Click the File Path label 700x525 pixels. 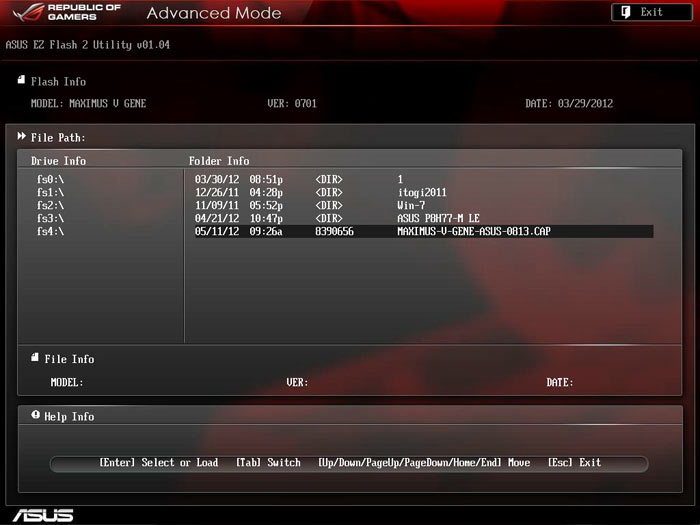[x=58, y=138]
